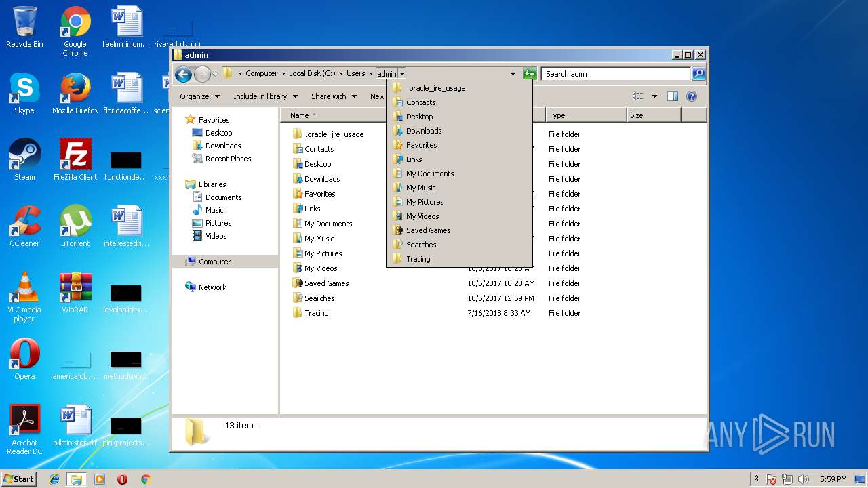
Task: Select Google Chrome desktop icon
Action: coord(75,31)
